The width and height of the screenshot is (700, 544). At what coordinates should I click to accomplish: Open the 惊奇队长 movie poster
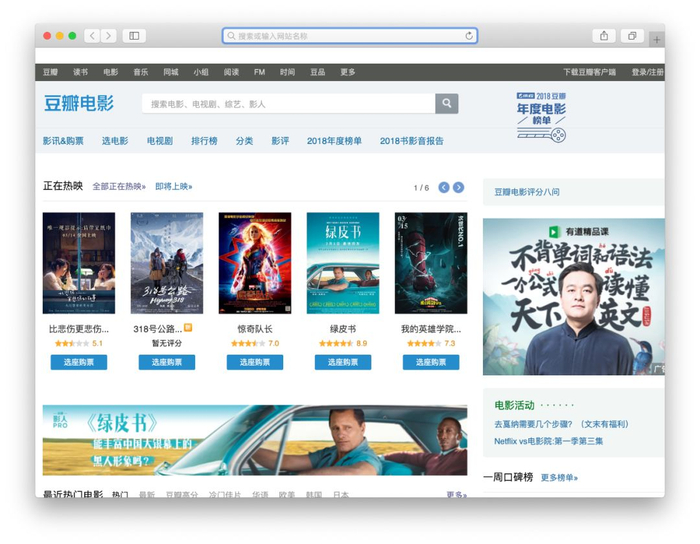[x=255, y=263]
